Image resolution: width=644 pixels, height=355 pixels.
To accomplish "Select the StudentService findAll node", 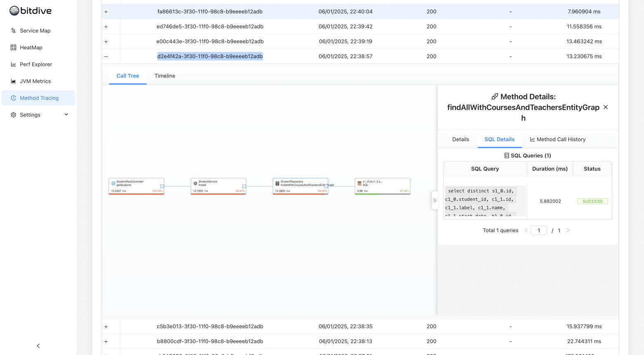I will click(x=218, y=186).
